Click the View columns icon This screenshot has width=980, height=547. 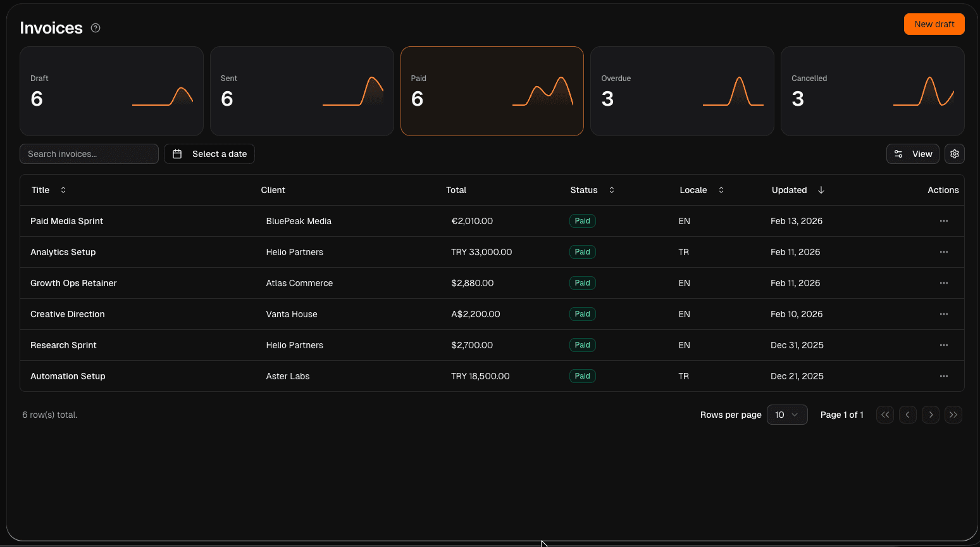[x=899, y=154]
